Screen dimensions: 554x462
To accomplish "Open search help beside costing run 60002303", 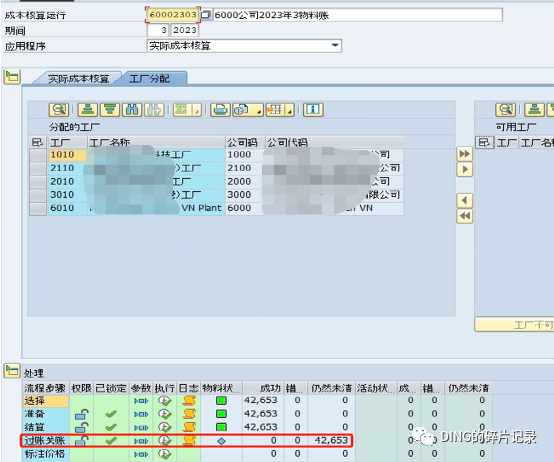I will pyautogui.click(x=206, y=15).
